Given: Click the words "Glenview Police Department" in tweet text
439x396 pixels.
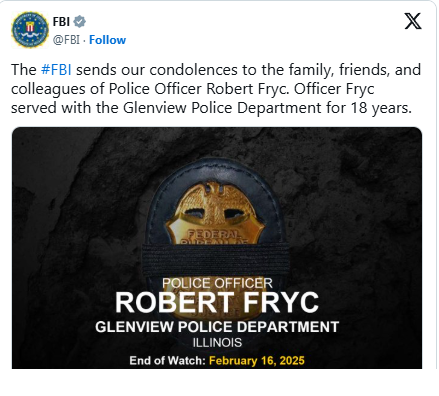Looking at the screenshot, I should coord(222,108).
